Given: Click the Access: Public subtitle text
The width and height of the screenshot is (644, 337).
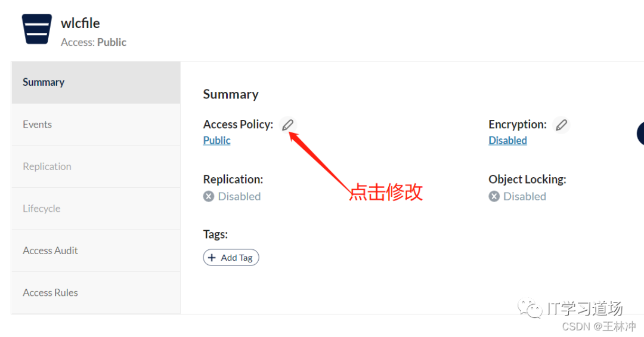Looking at the screenshot, I should tap(94, 42).
